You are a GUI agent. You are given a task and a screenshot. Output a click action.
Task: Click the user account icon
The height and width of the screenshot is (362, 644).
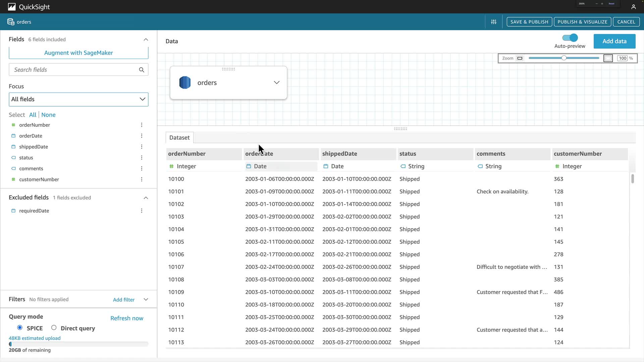(633, 7)
